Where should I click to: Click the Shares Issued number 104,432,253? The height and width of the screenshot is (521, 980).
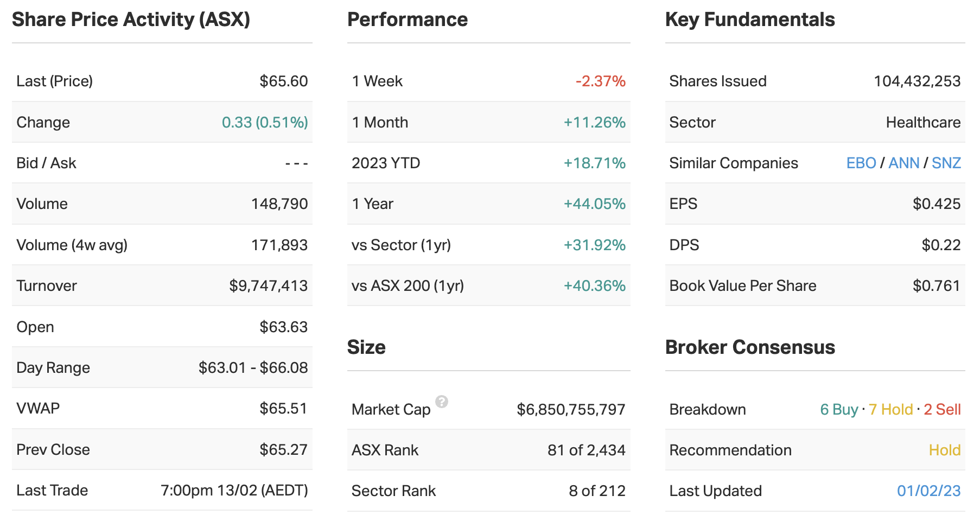click(917, 81)
